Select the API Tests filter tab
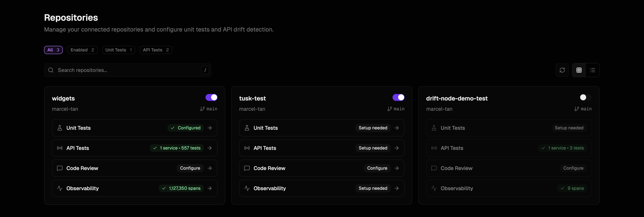 (x=155, y=50)
